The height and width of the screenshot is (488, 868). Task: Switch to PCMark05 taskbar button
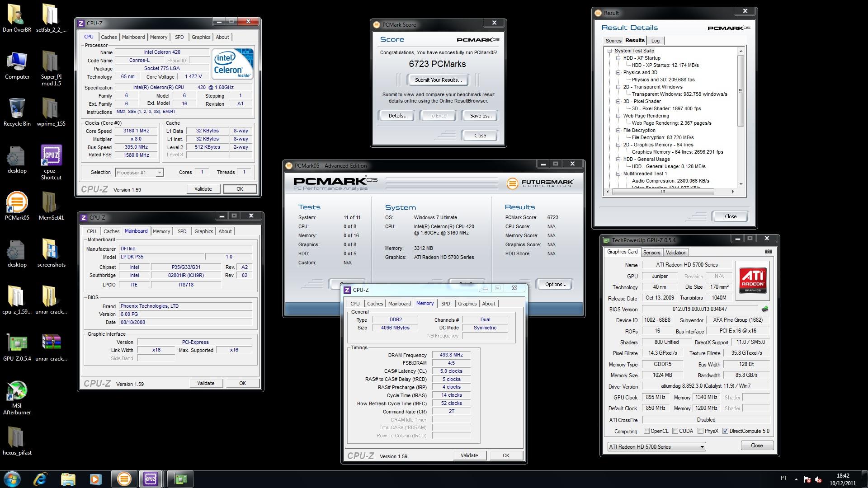coord(124,479)
